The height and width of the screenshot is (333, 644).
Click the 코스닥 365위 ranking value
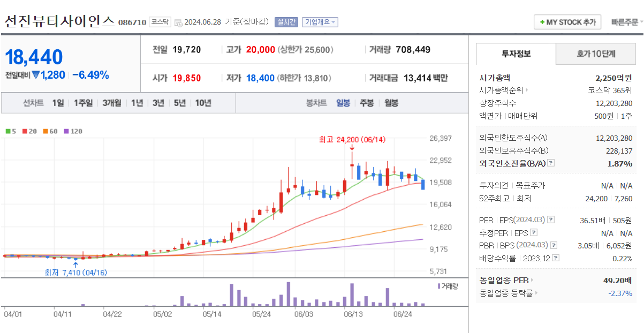[x=610, y=90]
